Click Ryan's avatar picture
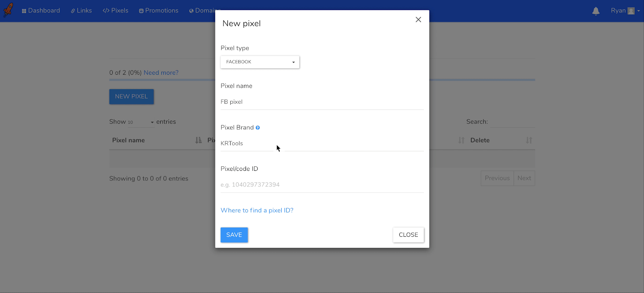 [631, 11]
